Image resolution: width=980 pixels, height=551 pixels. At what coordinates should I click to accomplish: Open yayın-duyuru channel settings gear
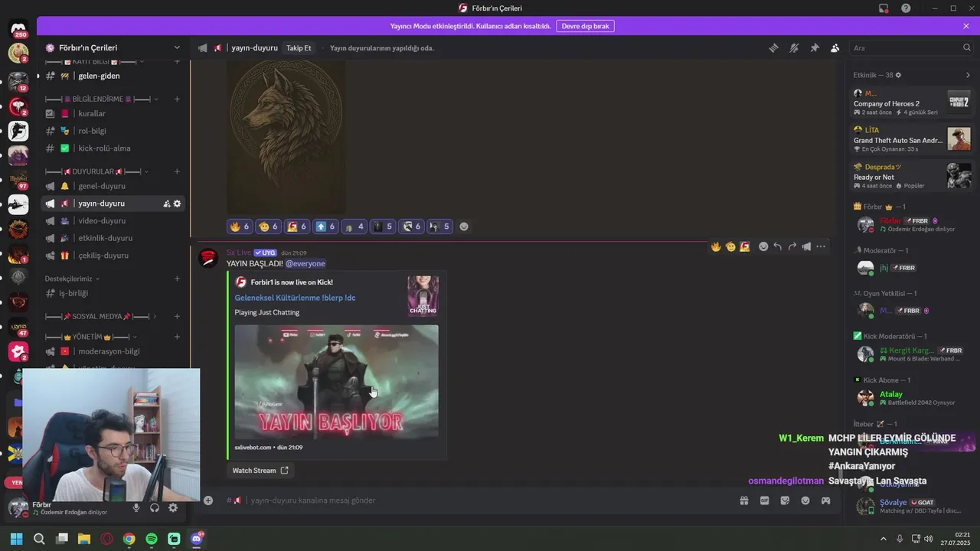(x=177, y=204)
